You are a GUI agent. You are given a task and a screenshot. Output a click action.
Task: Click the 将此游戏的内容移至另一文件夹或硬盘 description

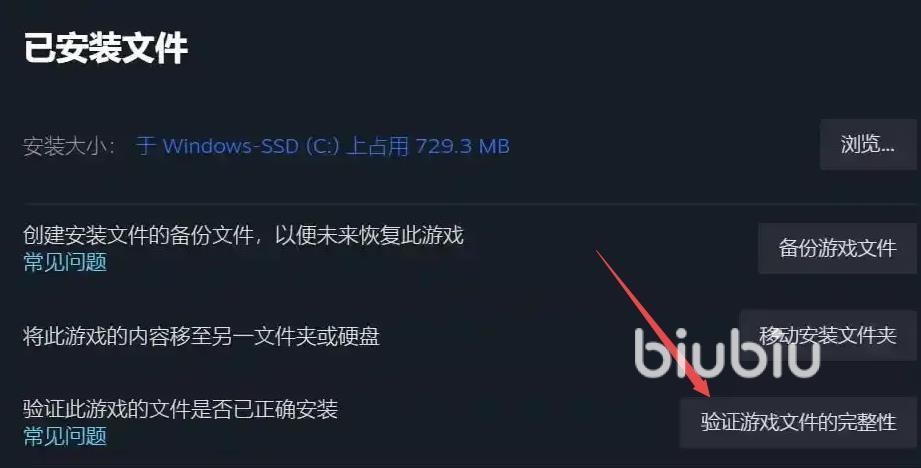click(x=201, y=336)
